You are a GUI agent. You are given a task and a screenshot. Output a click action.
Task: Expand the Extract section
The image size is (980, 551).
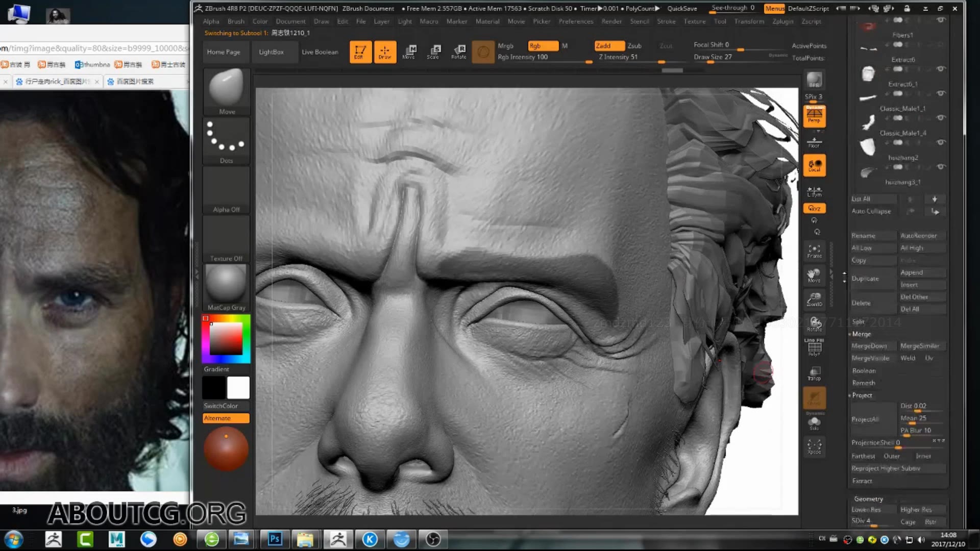(862, 481)
